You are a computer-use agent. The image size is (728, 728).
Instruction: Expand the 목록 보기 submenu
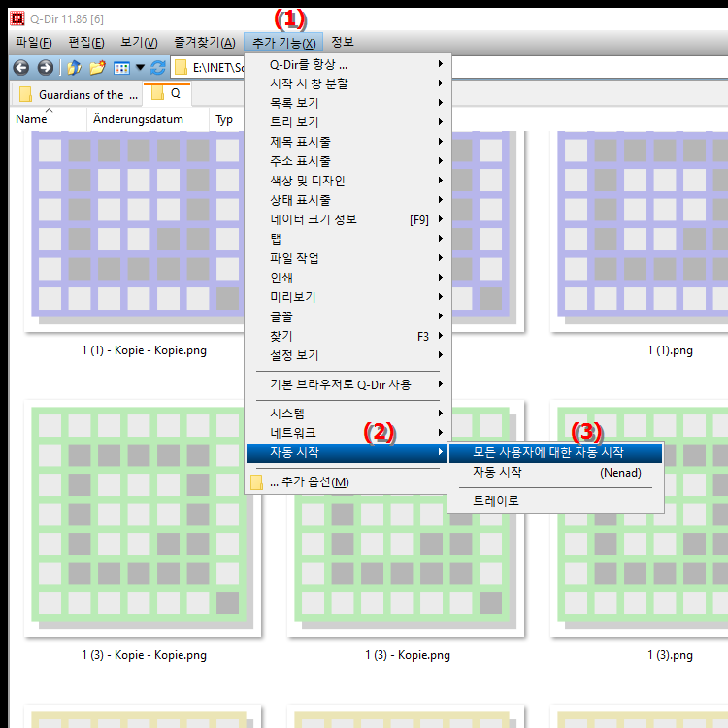coord(347,103)
